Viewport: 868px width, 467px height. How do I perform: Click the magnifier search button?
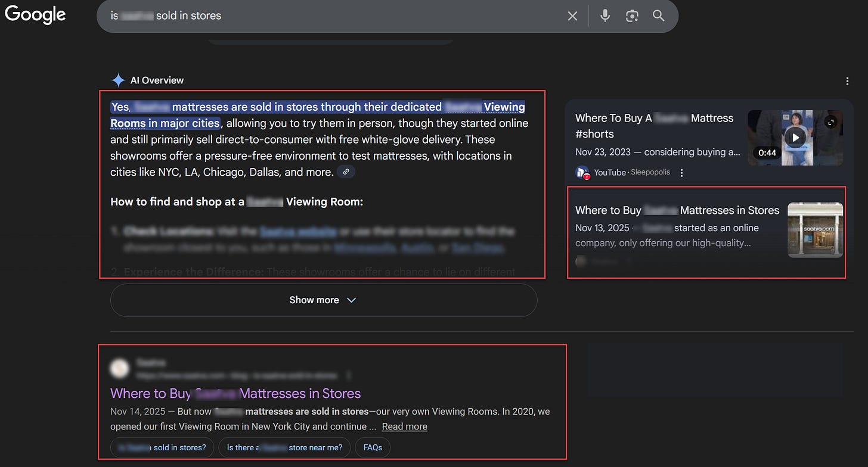tap(659, 16)
